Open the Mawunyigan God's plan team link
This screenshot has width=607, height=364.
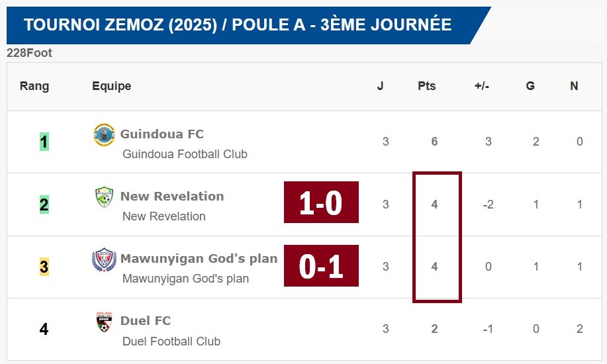[x=199, y=259]
